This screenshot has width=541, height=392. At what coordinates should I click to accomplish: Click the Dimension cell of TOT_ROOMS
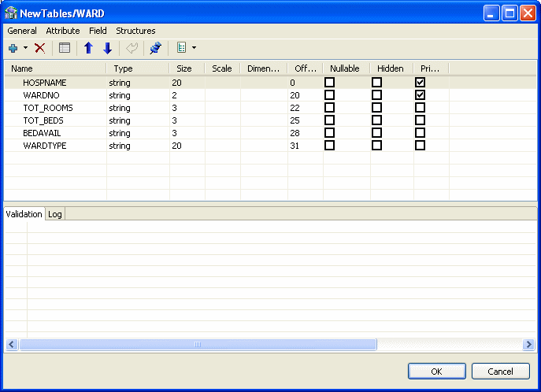tap(264, 108)
